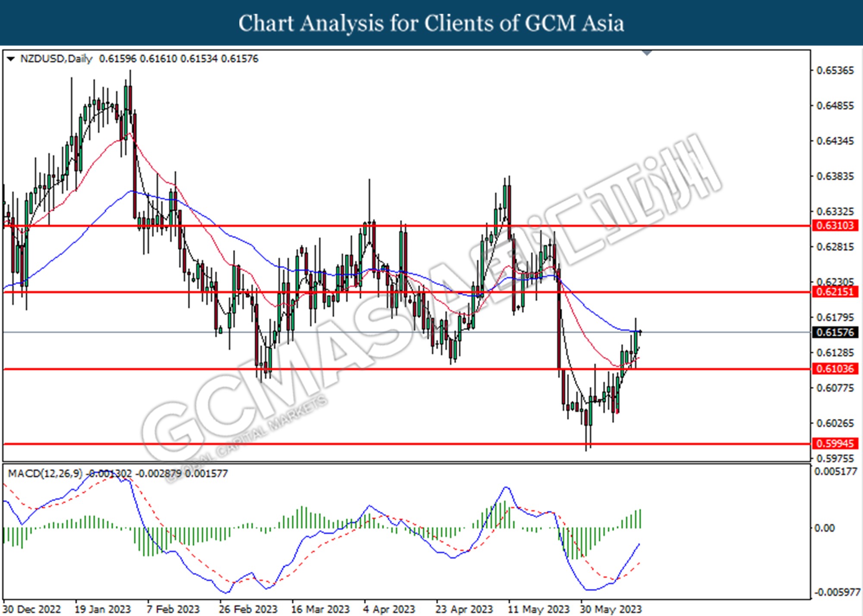Click the 0.64855 price axis value
The height and width of the screenshot is (616, 863).
835,106
